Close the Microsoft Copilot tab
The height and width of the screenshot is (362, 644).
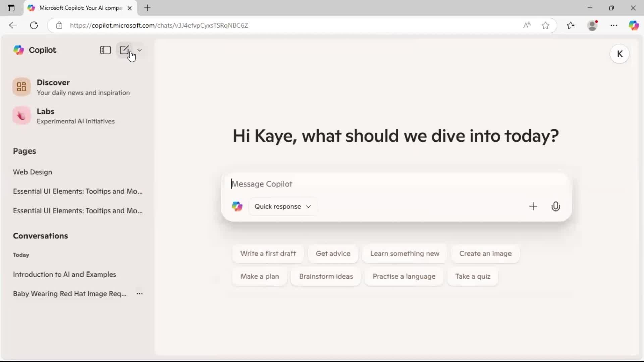click(x=130, y=8)
